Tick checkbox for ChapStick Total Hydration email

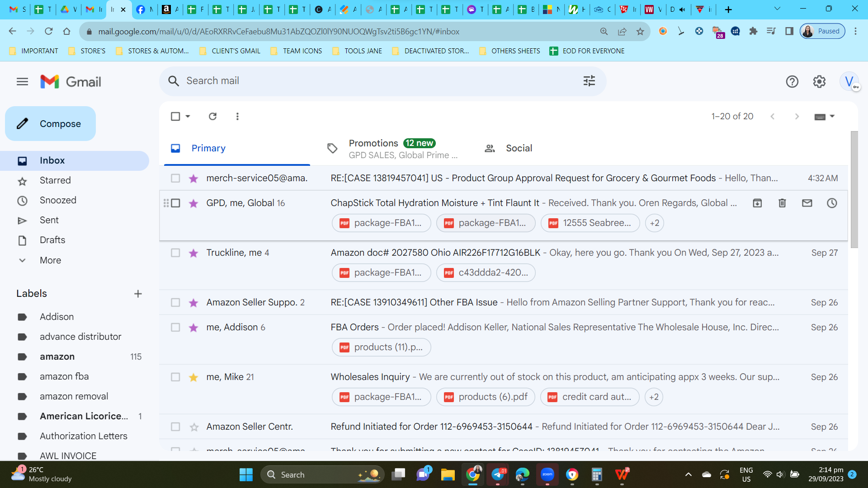point(175,203)
